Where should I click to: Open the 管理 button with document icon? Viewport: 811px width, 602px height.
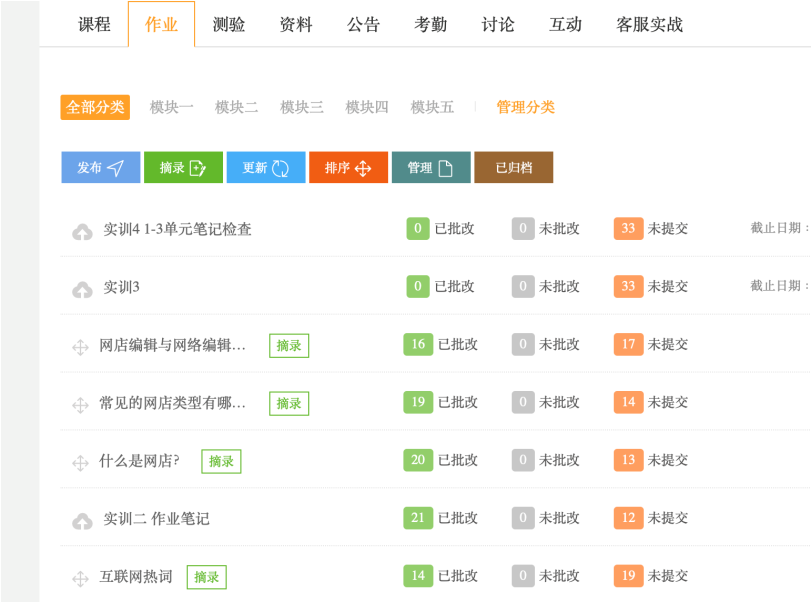[430, 168]
